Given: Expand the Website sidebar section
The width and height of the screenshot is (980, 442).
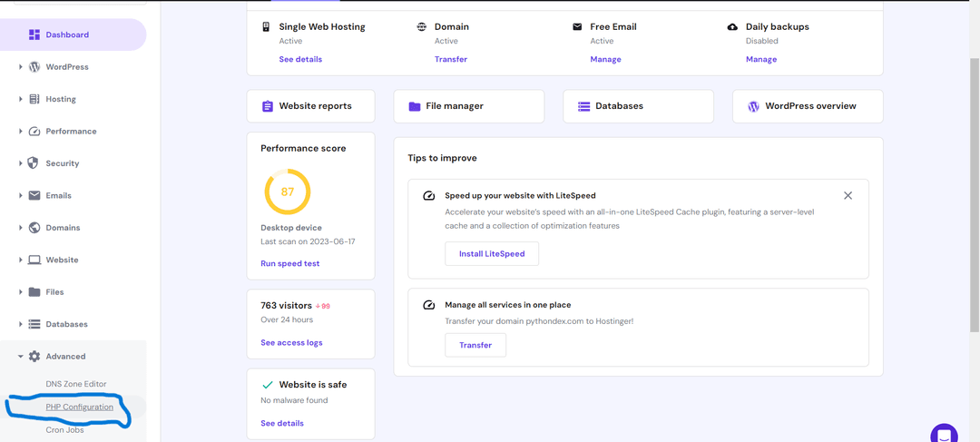Looking at the screenshot, I should pyautogui.click(x=62, y=260).
